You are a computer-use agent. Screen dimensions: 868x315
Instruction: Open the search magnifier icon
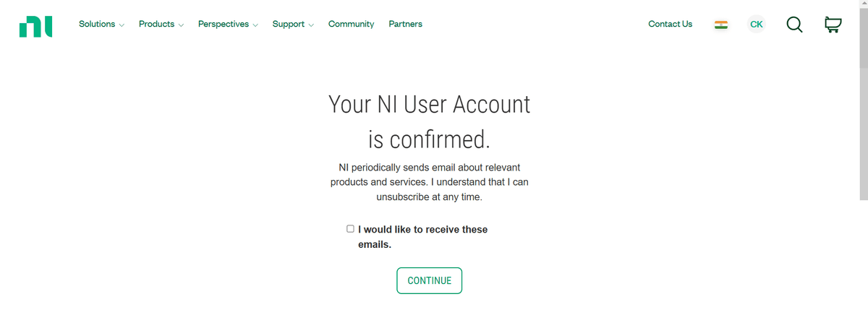coord(794,25)
